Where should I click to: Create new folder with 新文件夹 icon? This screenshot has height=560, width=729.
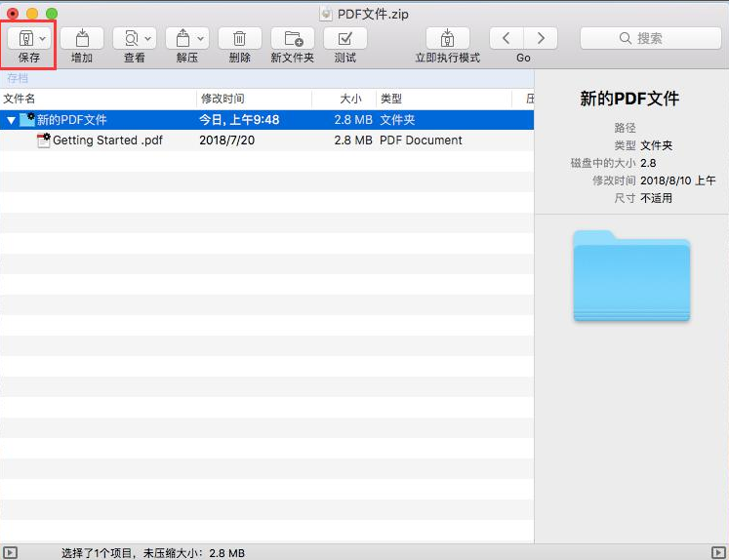(292, 38)
